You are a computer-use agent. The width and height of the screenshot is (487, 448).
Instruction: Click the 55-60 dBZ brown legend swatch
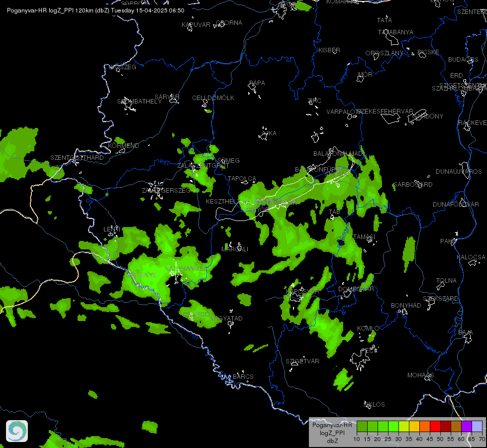(x=456, y=426)
